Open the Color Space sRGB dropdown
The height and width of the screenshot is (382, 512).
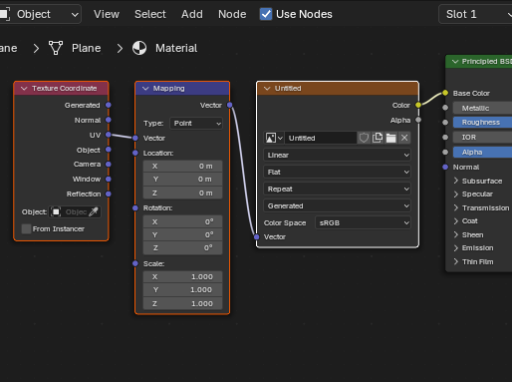pyautogui.click(x=363, y=223)
